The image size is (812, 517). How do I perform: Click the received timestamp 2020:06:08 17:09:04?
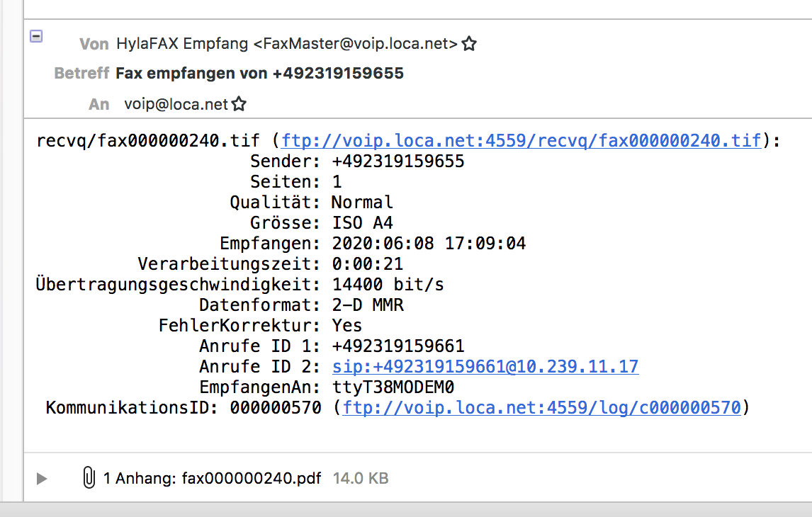click(429, 244)
